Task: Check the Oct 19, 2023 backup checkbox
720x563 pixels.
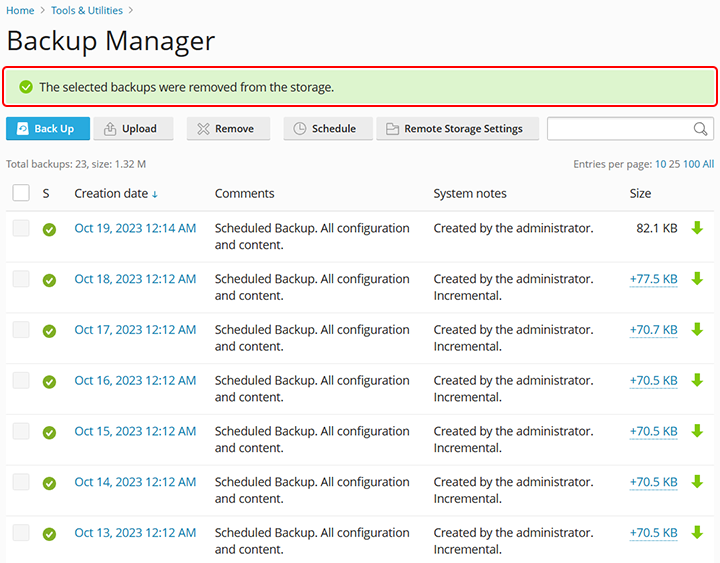Action: (21, 229)
